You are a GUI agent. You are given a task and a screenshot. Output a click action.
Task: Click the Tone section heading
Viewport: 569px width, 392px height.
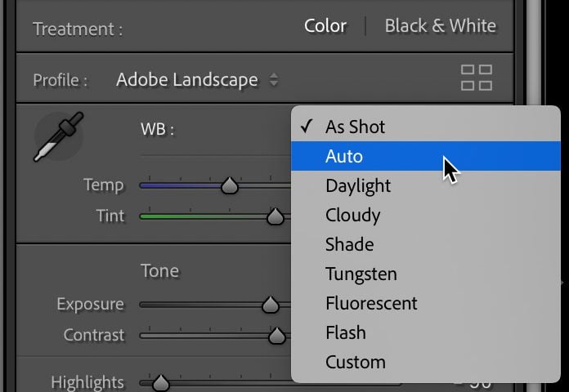(159, 270)
